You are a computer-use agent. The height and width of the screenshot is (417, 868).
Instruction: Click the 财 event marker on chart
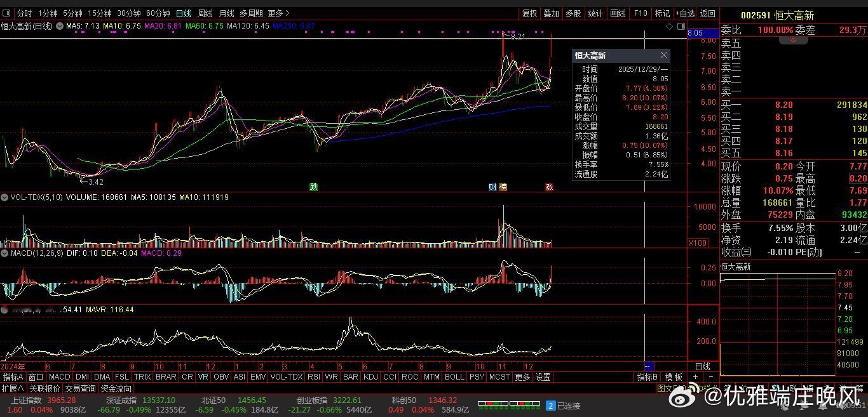coord(492,187)
